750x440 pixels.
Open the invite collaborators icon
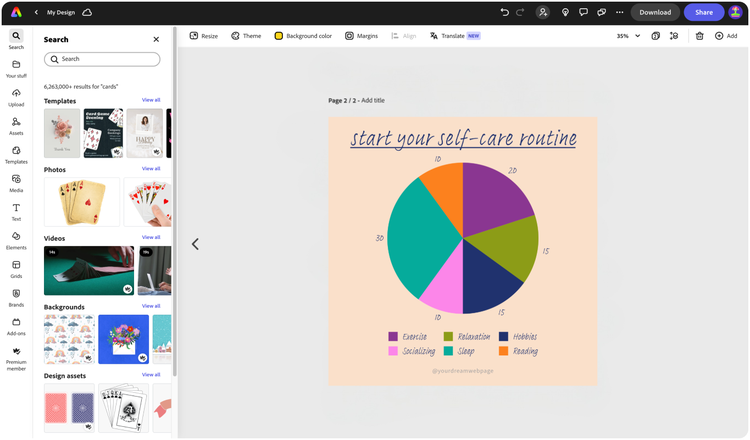[x=543, y=12]
